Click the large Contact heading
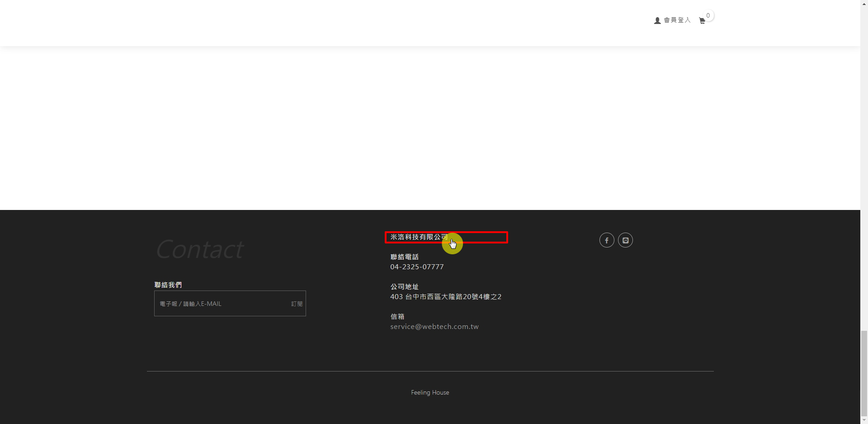 coord(200,249)
